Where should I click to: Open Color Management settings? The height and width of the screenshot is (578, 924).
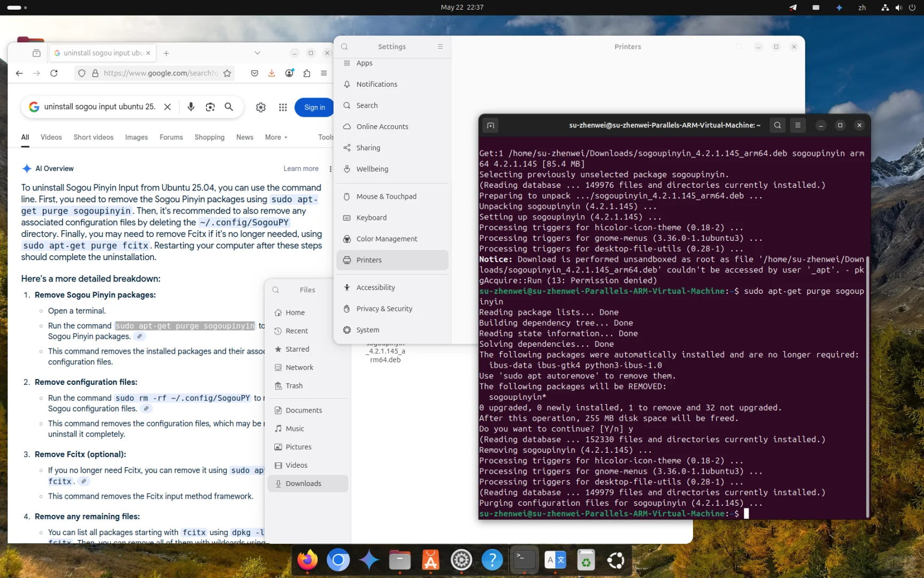click(387, 239)
